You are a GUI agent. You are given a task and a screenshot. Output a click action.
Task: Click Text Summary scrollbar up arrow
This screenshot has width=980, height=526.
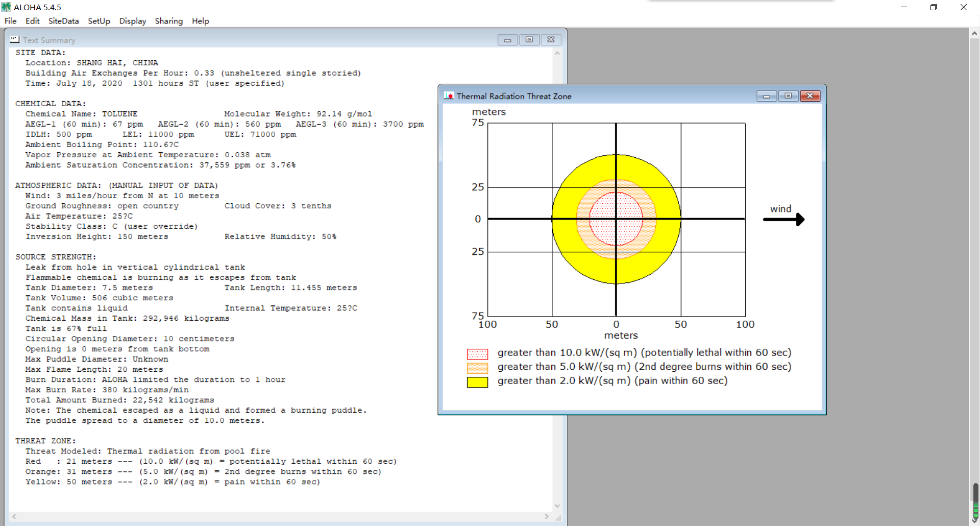tap(557, 53)
